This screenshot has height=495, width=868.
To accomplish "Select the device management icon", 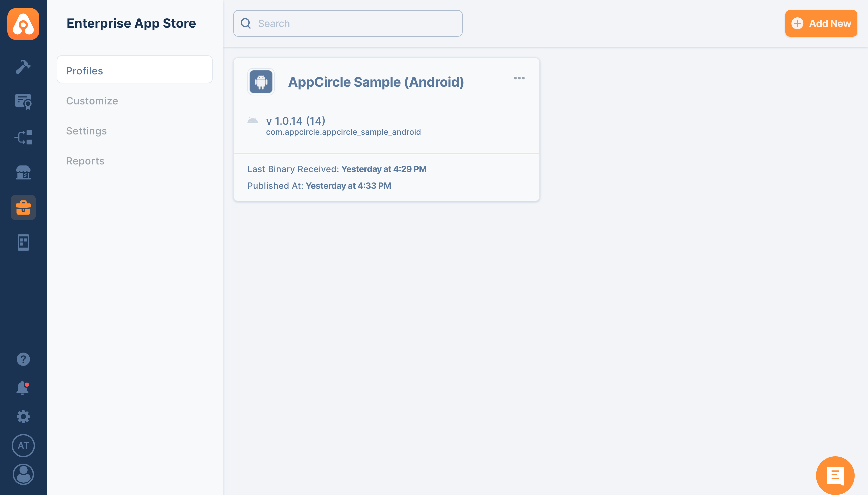I will click(x=23, y=242).
